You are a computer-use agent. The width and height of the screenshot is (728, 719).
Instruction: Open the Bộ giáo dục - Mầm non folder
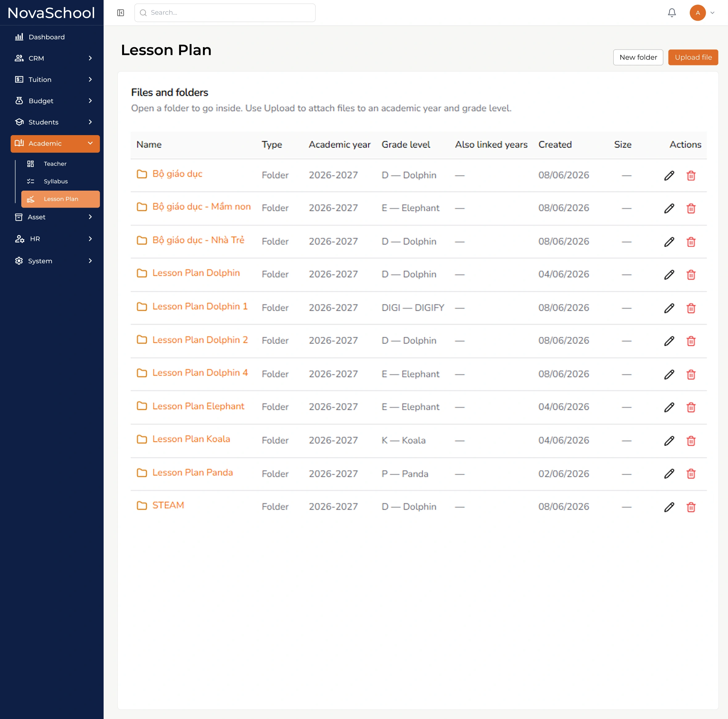(201, 207)
